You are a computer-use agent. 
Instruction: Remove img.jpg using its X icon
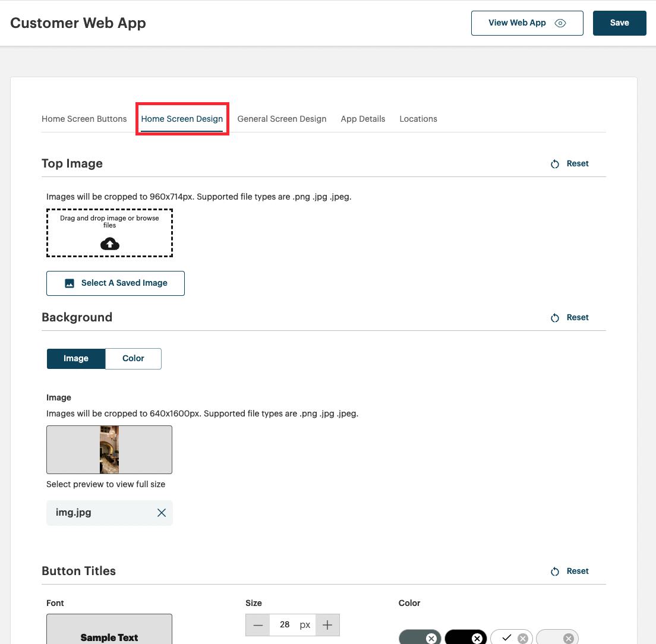point(161,512)
